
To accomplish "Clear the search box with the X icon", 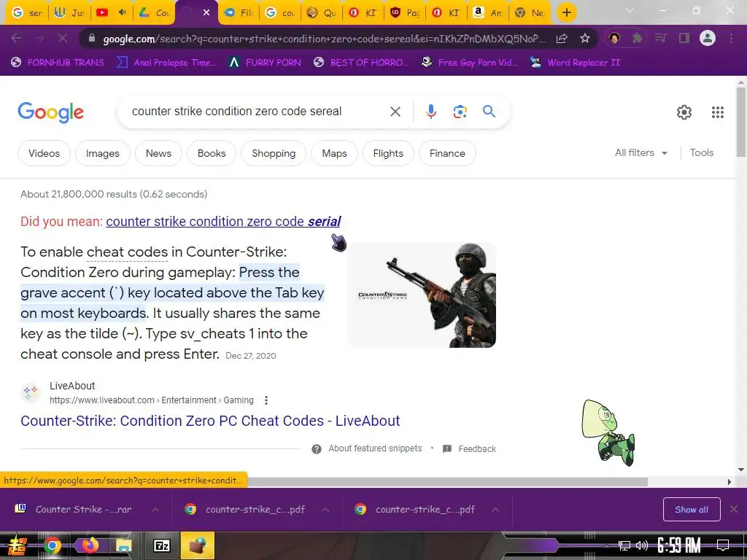I will (395, 112).
